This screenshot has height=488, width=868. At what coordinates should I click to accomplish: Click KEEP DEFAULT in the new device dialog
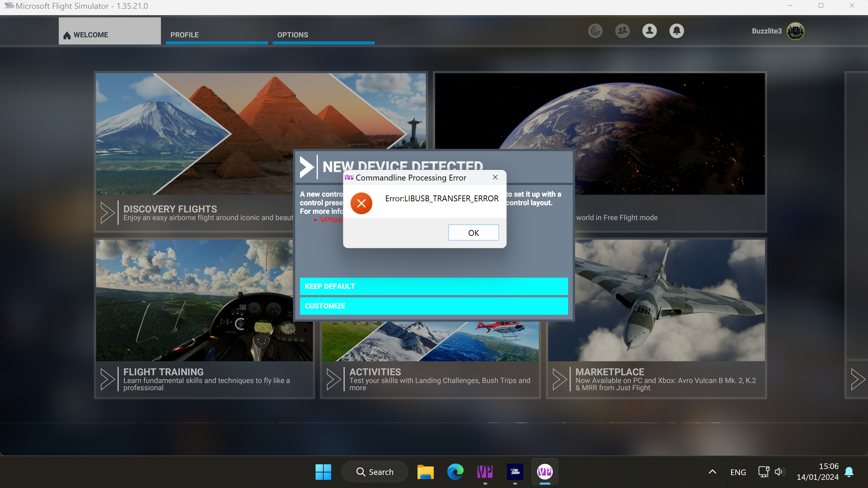(433, 286)
